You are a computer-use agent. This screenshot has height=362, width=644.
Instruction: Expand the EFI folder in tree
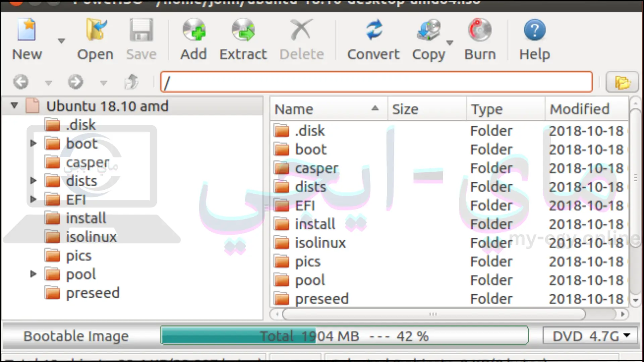[x=33, y=199]
